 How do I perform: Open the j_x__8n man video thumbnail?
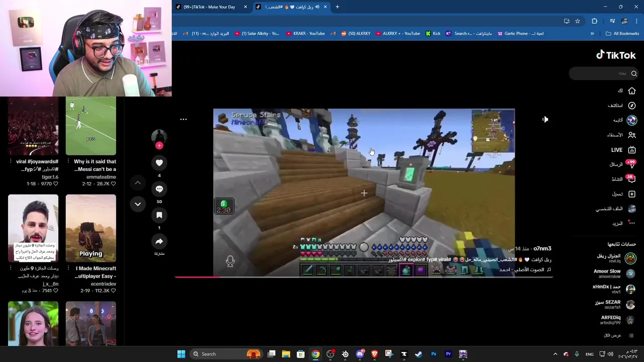coord(33,228)
